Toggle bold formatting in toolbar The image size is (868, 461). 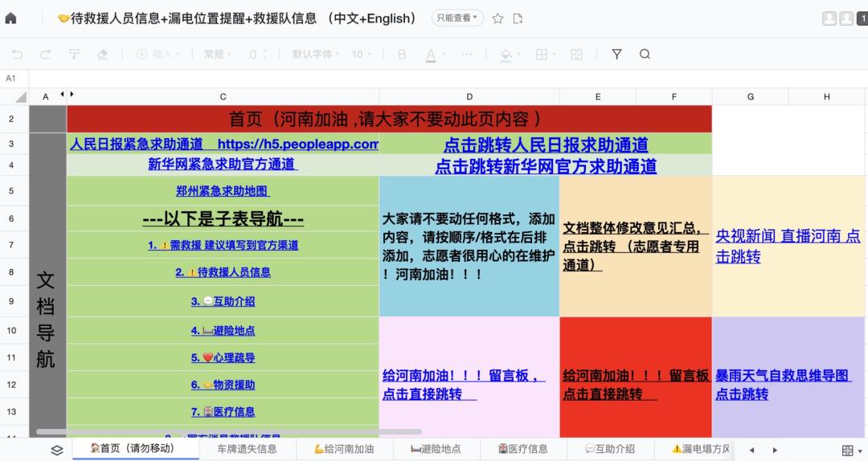402,54
